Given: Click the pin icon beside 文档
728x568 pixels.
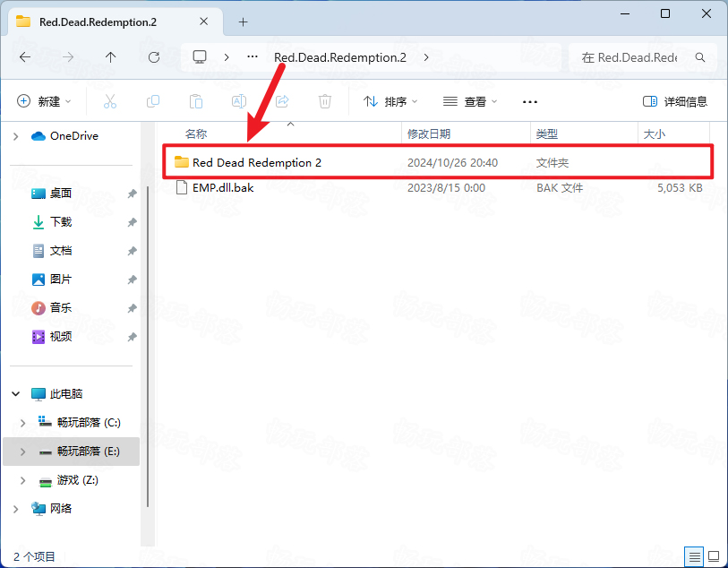Looking at the screenshot, I should click(x=133, y=251).
